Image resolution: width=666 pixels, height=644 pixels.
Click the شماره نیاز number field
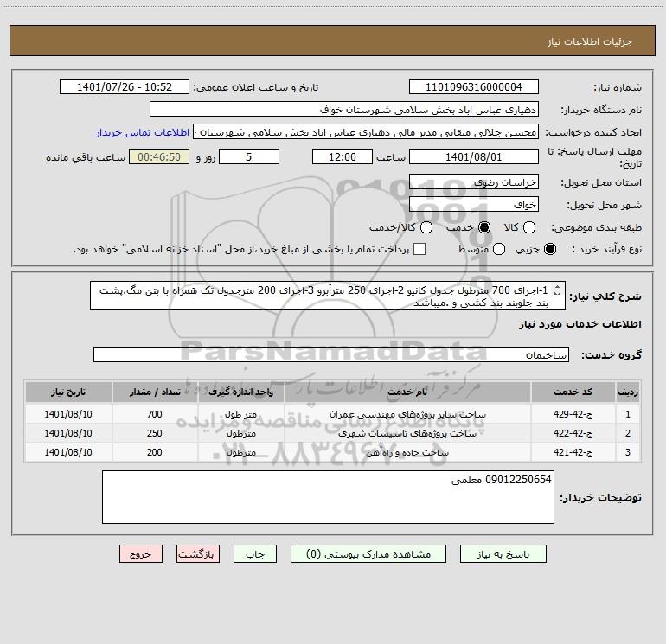click(474, 87)
